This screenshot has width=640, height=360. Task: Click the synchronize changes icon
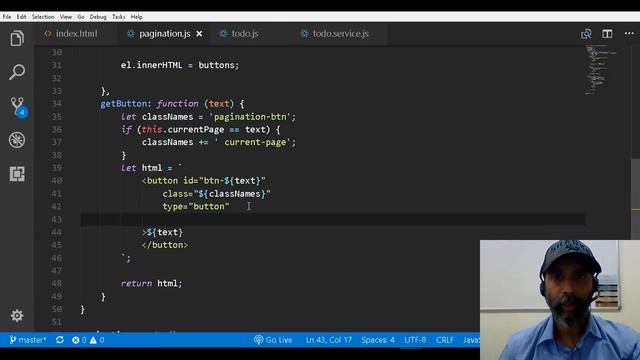pyautogui.click(x=60, y=340)
